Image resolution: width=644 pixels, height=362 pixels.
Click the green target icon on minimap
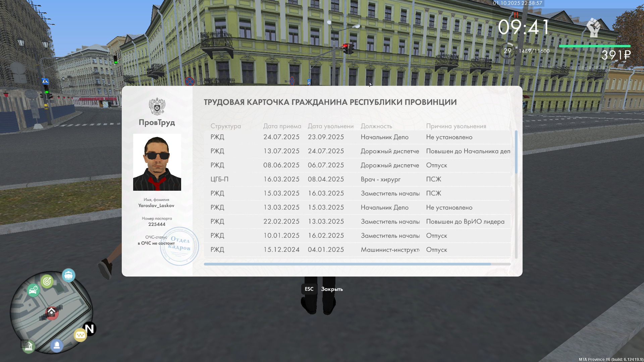(47, 281)
